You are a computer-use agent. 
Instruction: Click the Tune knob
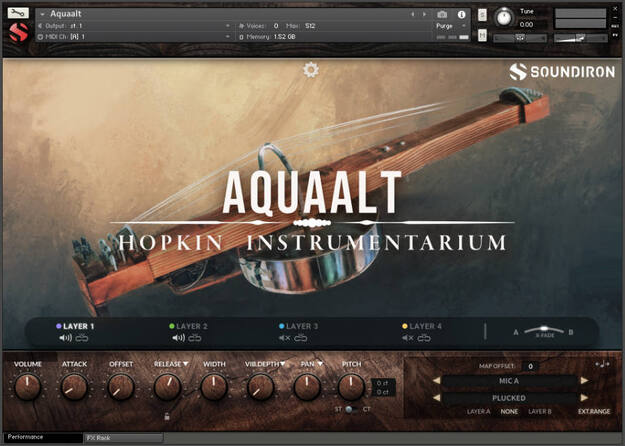point(503,18)
